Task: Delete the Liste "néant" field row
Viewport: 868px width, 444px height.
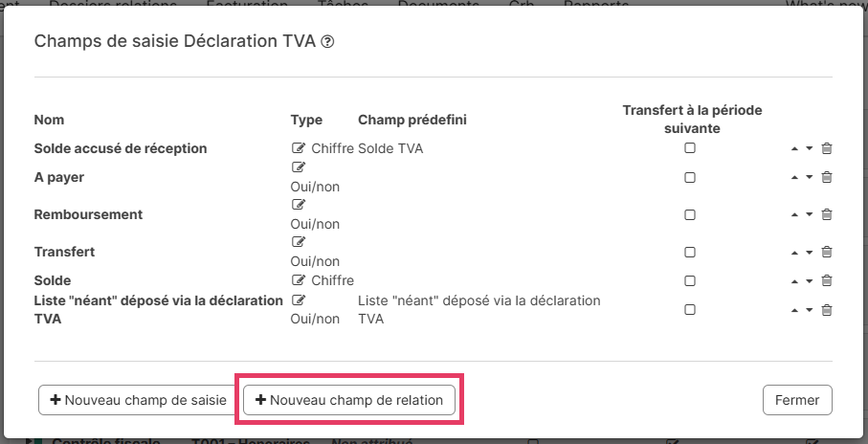Action: [827, 310]
